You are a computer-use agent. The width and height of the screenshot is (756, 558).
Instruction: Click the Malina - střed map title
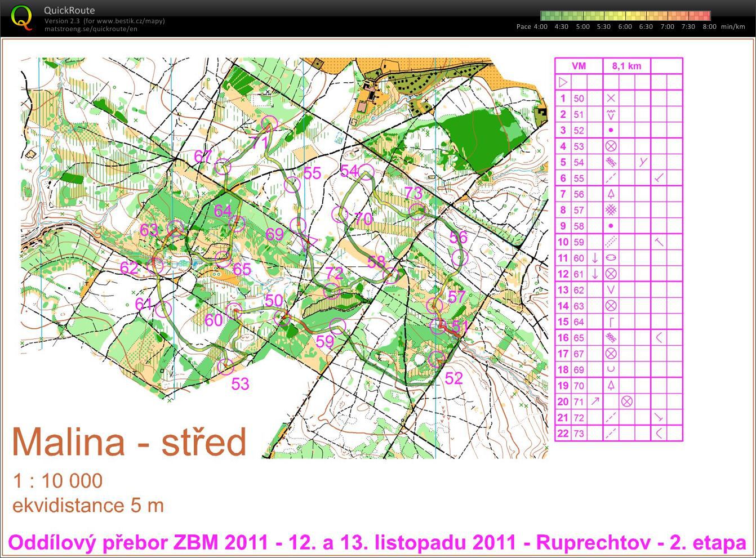[129, 442]
